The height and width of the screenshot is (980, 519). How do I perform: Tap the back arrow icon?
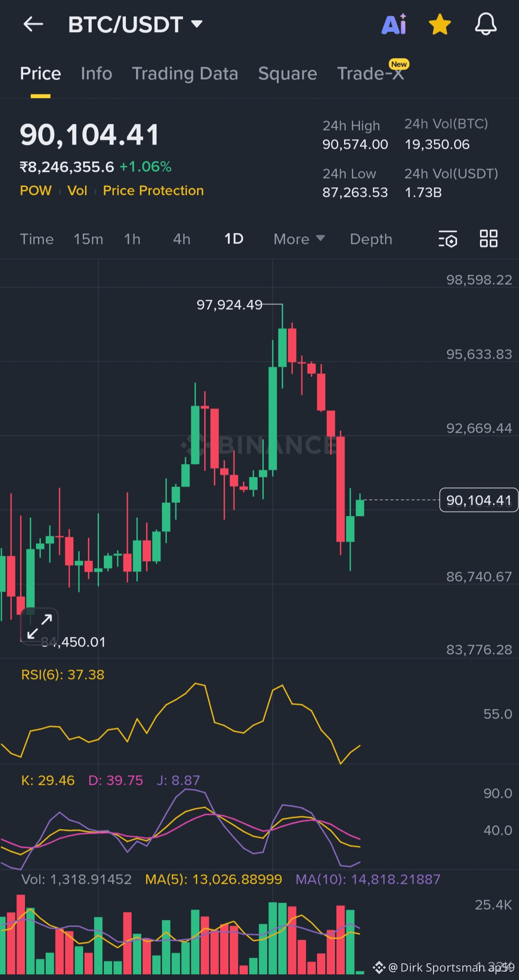[x=33, y=24]
